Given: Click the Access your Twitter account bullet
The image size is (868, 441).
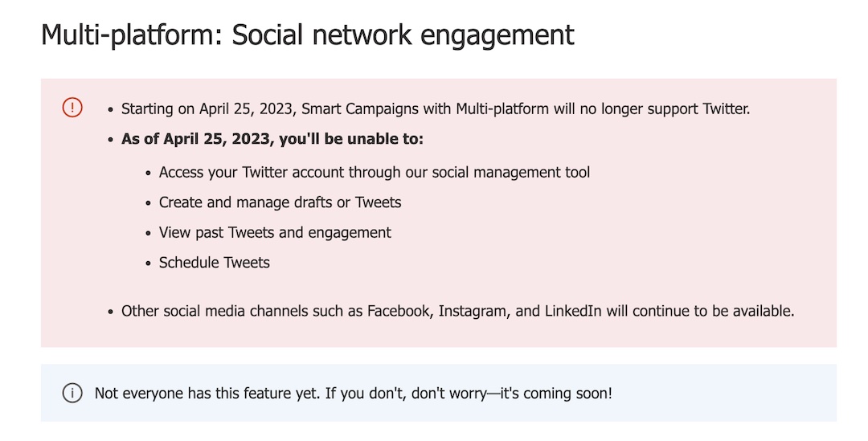Looking at the screenshot, I should [375, 173].
